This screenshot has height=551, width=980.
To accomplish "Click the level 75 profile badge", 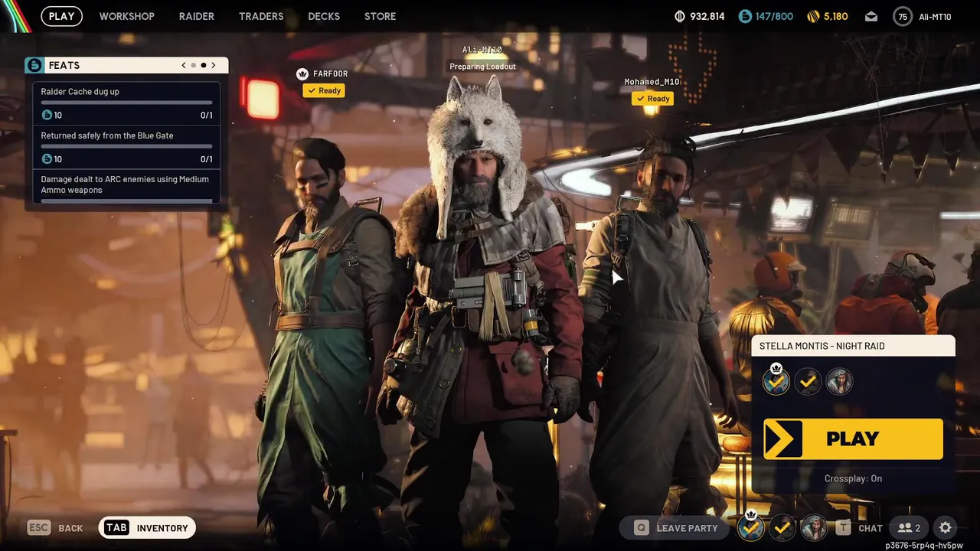I will 903,16.
